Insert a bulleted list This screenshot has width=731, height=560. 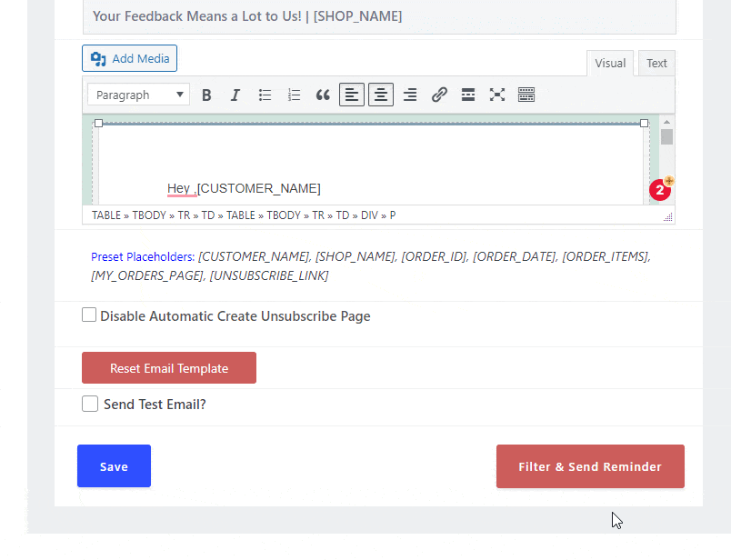(265, 95)
